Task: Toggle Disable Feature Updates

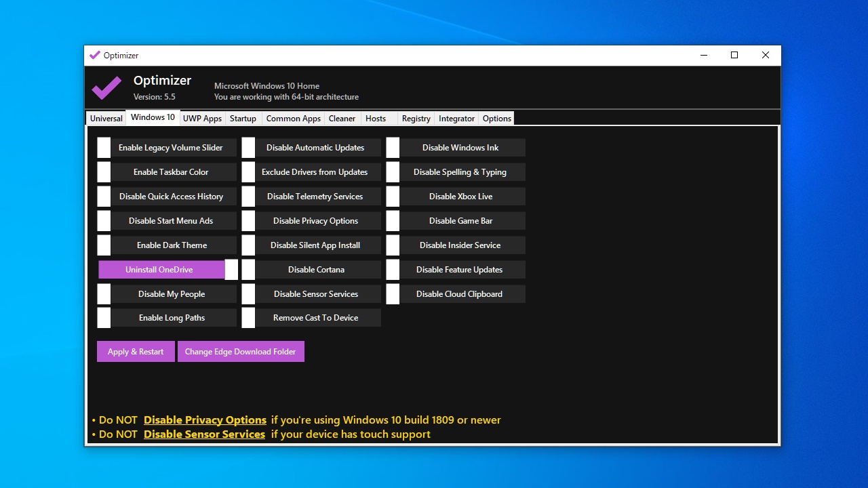Action: tap(456, 270)
